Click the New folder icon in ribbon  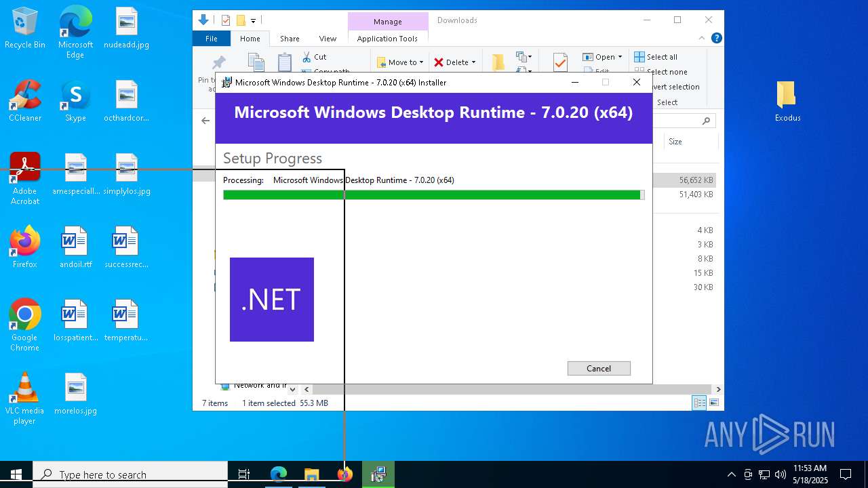498,62
